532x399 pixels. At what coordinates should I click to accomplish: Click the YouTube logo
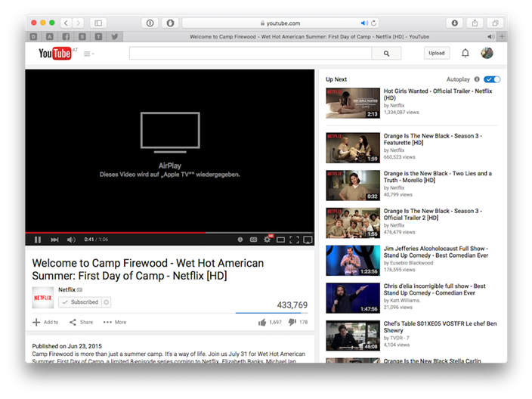point(54,53)
